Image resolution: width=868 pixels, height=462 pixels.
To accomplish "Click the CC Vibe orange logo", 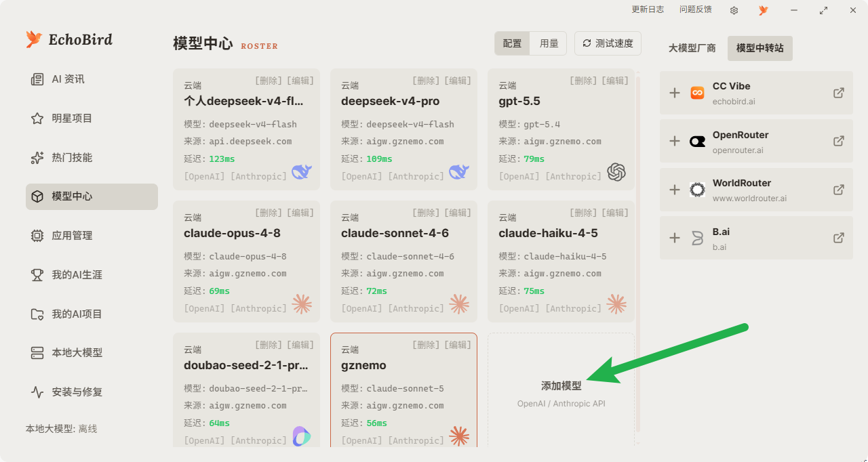I will 697,93.
